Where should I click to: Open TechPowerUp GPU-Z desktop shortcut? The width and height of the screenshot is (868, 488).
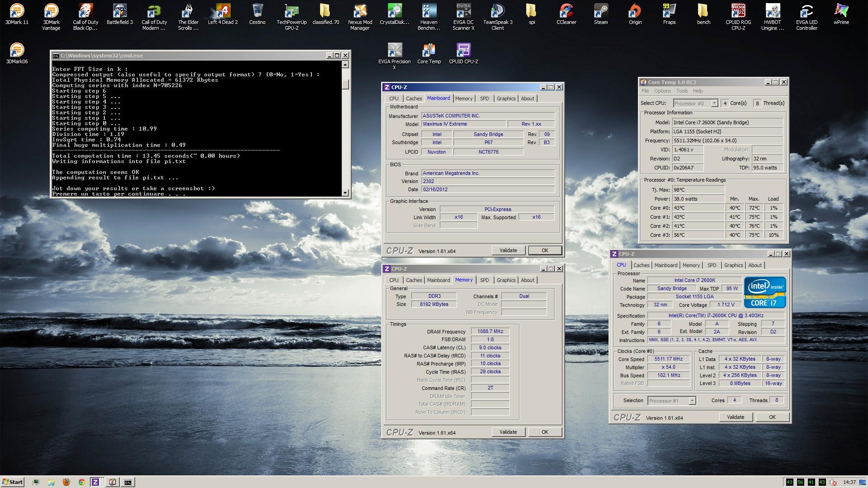tap(292, 17)
